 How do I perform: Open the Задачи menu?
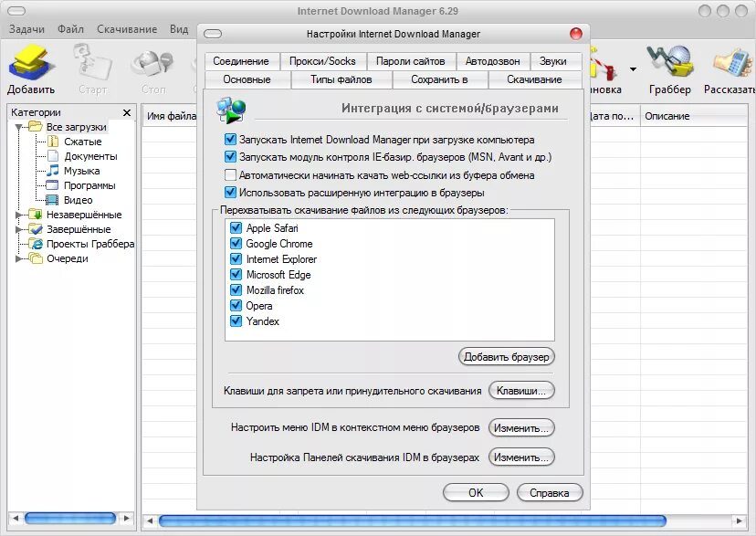(x=26, y=29)
